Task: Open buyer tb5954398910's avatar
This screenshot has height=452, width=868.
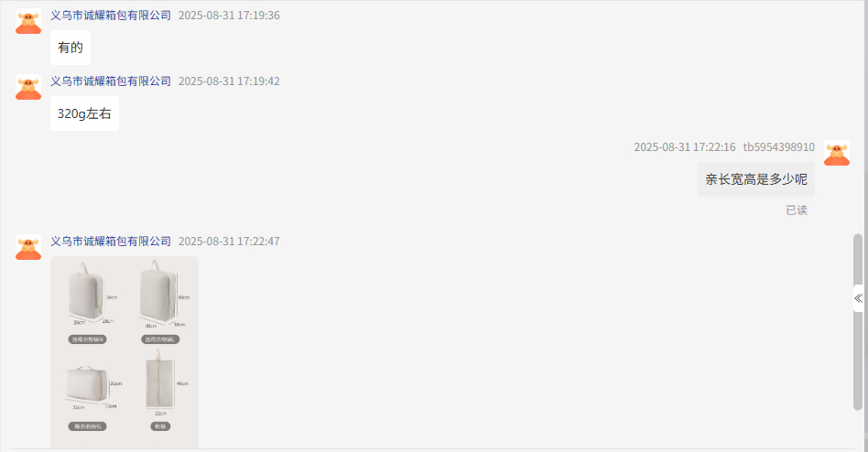Action: pos(837,153)
